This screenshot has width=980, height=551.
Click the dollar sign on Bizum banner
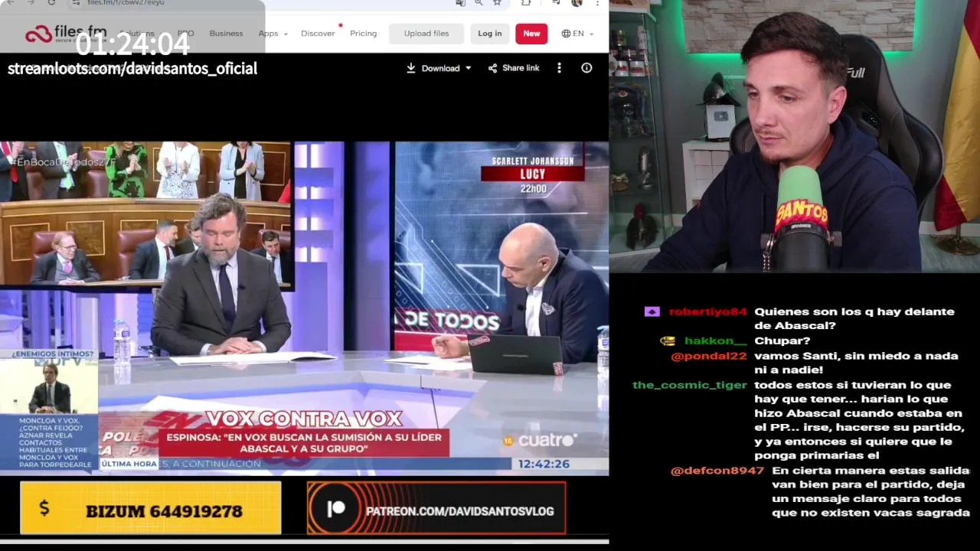click(44, 507)
